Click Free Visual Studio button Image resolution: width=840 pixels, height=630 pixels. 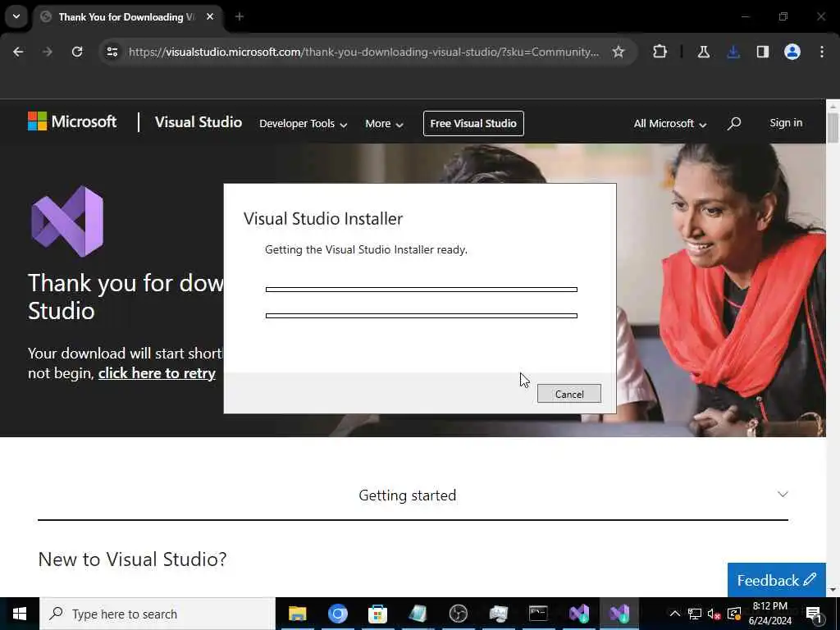(x=473, y=123)
